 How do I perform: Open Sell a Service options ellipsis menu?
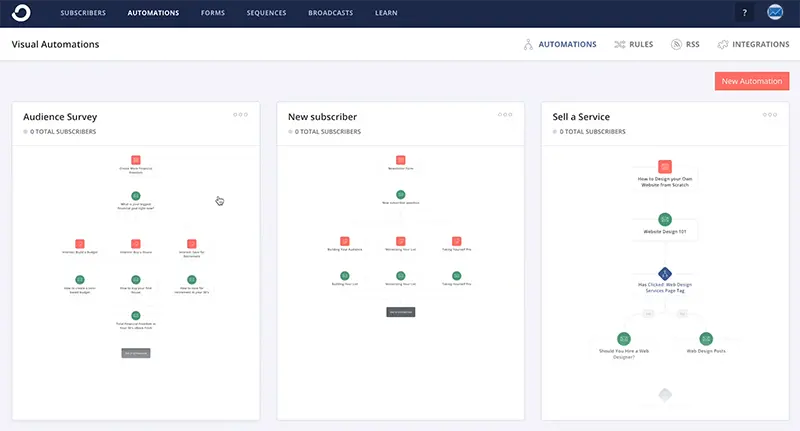click(769, 115)
